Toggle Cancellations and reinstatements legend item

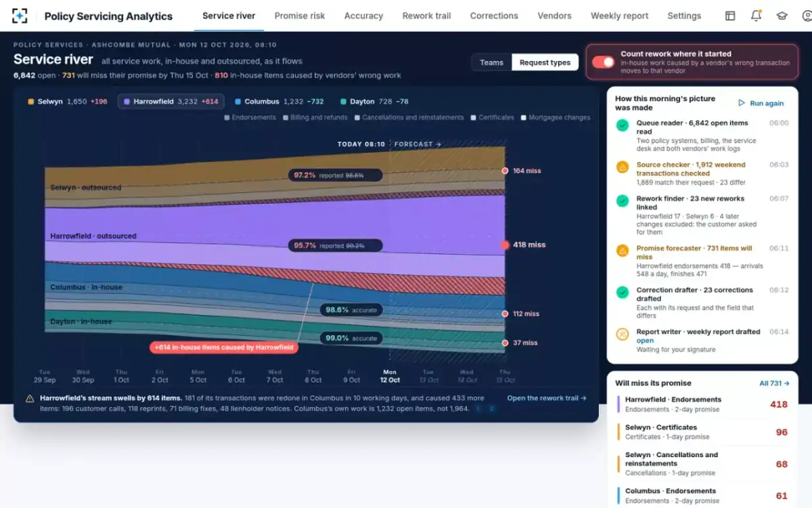pos(409,117)
